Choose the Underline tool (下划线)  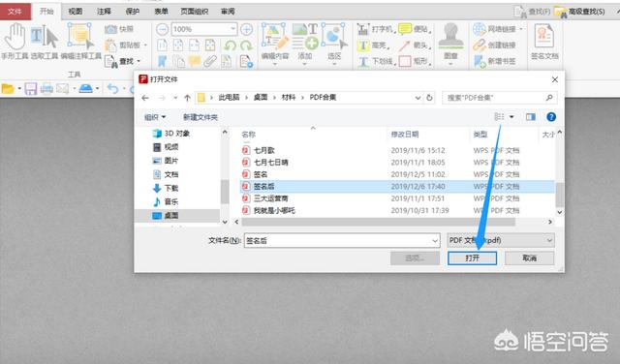[376, 61]
